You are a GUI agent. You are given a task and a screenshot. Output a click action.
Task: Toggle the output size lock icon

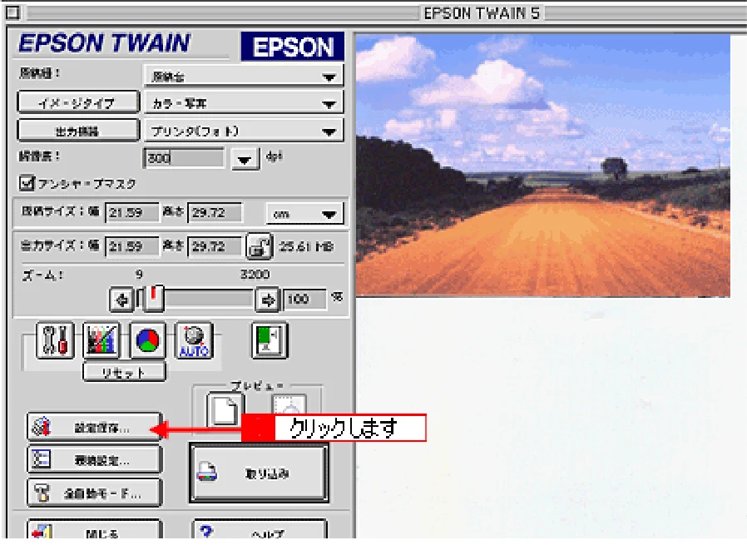click(259, 246)
